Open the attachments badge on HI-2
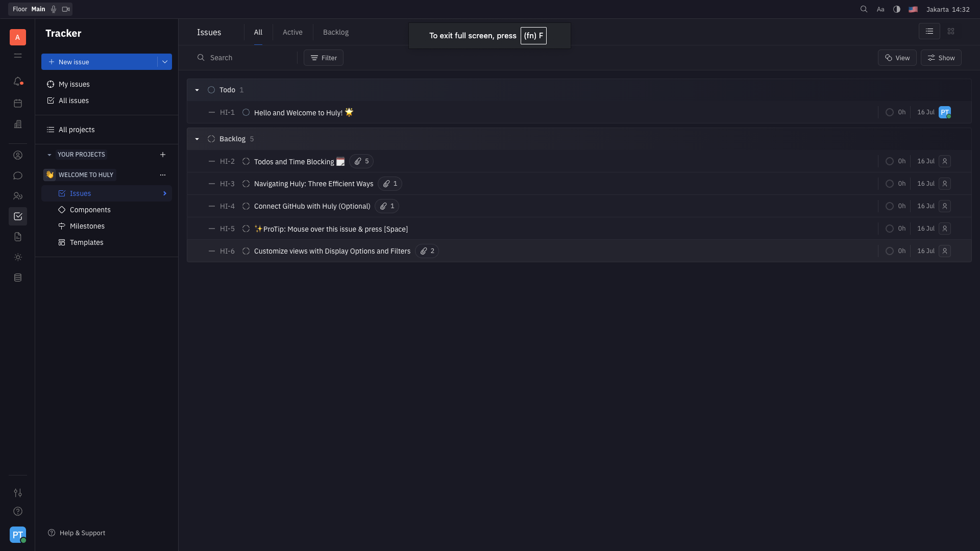980x551 pixels. tap(362, 161)
